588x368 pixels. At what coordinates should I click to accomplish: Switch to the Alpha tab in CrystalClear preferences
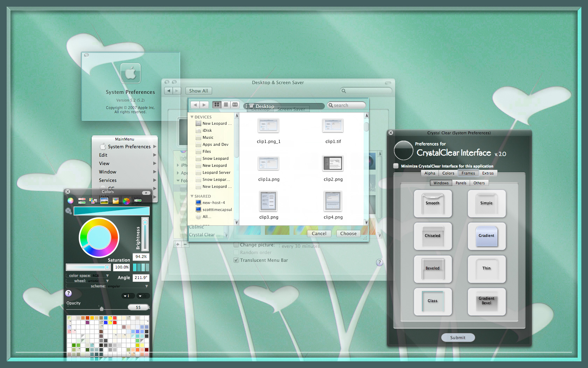[430, 173]
